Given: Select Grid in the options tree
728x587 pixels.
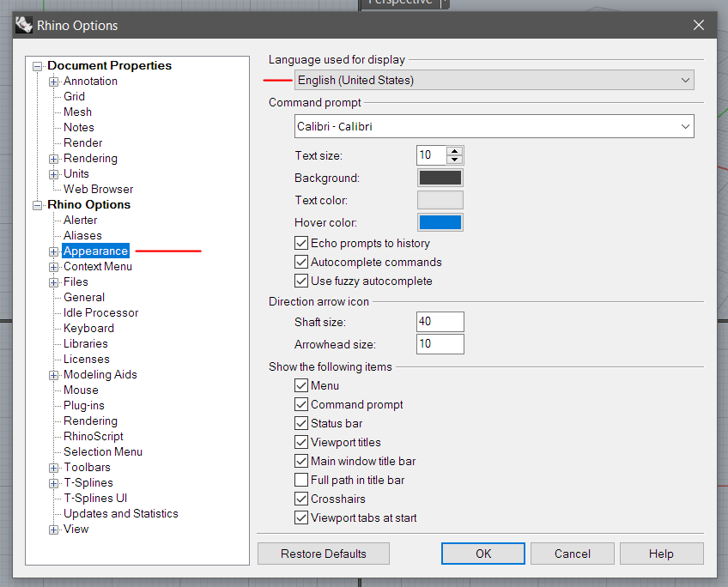Looking at the screenshot, I should [x=75, y=96].
